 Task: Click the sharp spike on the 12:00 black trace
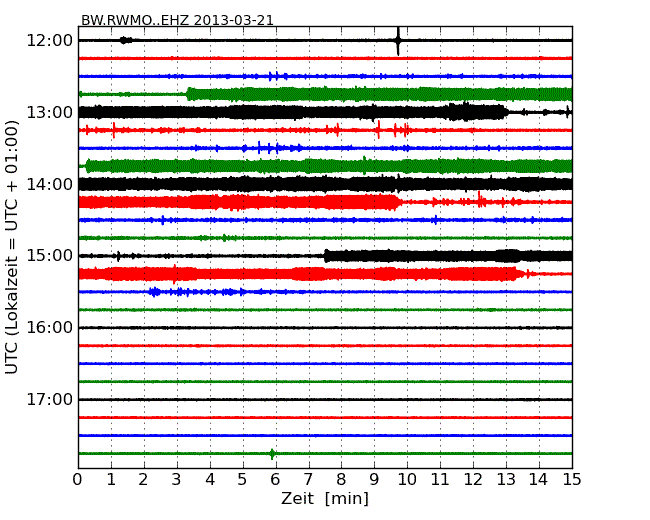[x=398, y=41]
